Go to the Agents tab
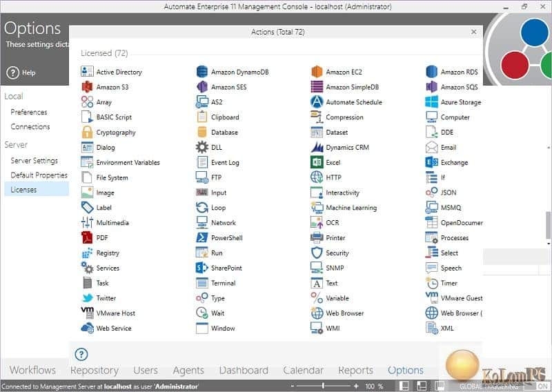The image size is (552, 392). [x=188, y=370]
